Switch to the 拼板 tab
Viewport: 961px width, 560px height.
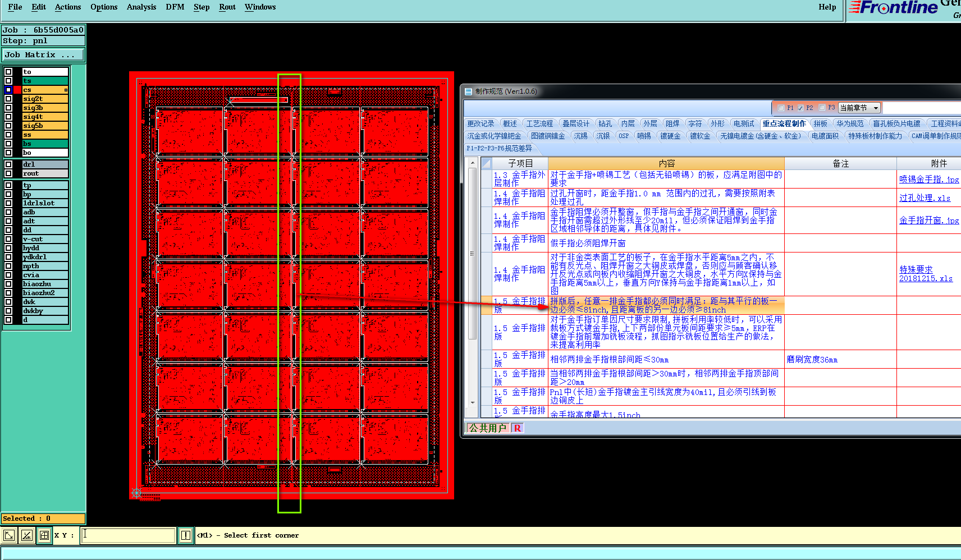coord(821,123)
